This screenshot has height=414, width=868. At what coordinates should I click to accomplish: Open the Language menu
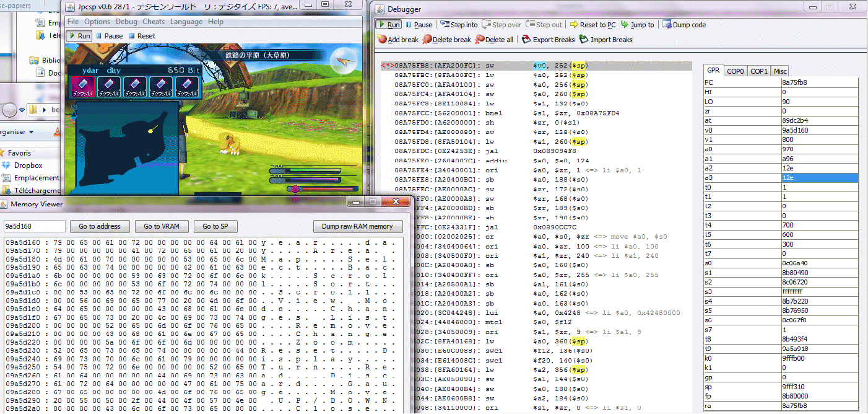point(186,22)
